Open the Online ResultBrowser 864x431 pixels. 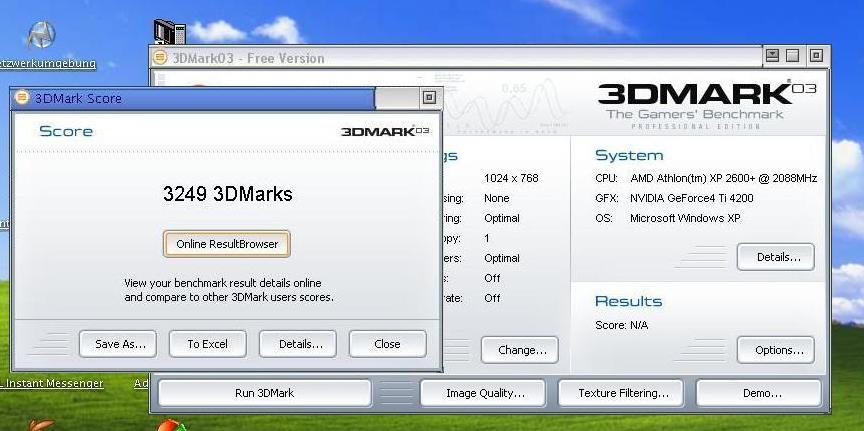[x=226, y=244]
